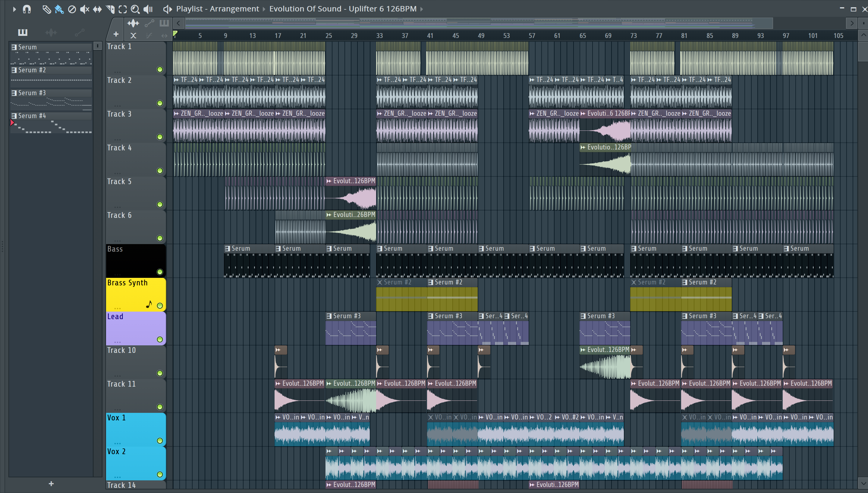
Task: Select the Mute tool
Action: [x=84, y=9]
